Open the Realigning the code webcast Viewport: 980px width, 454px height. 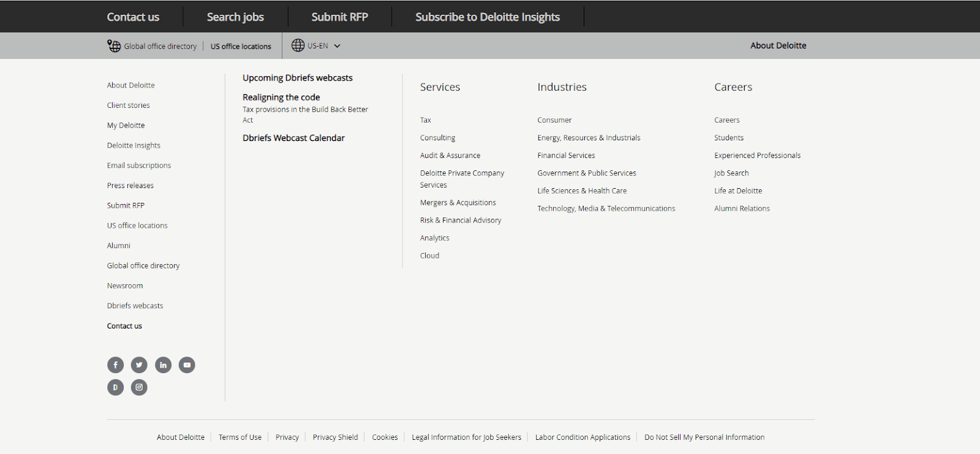[281, 97]
